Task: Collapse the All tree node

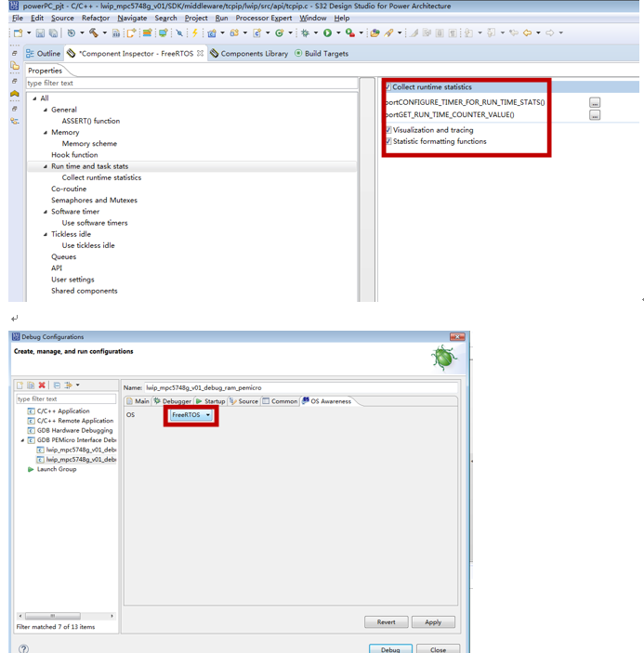Action: [34, 98]
